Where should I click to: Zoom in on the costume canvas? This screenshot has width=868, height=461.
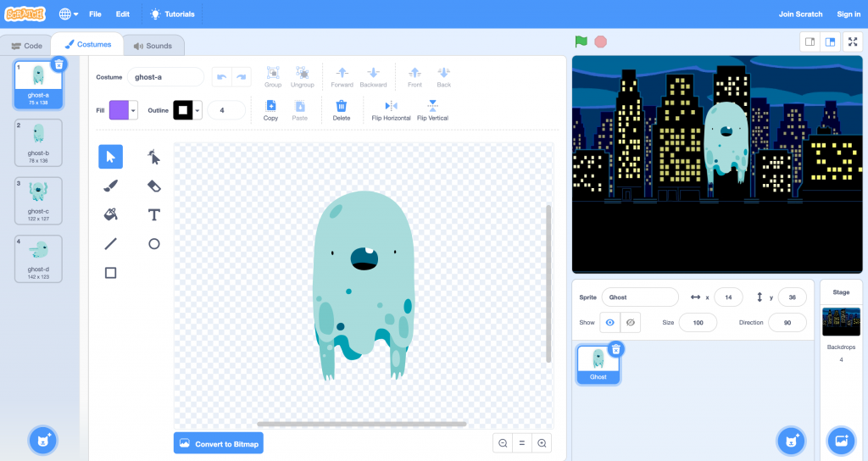(x=542, y=442)
